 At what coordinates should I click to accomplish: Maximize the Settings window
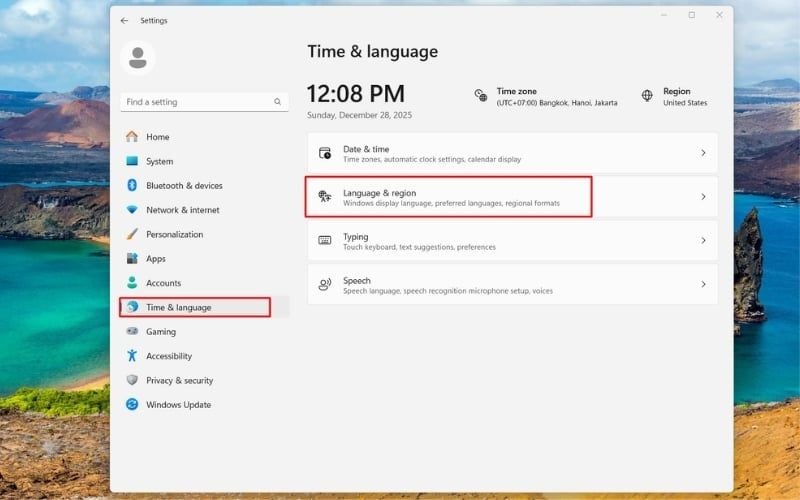(691, 15)
